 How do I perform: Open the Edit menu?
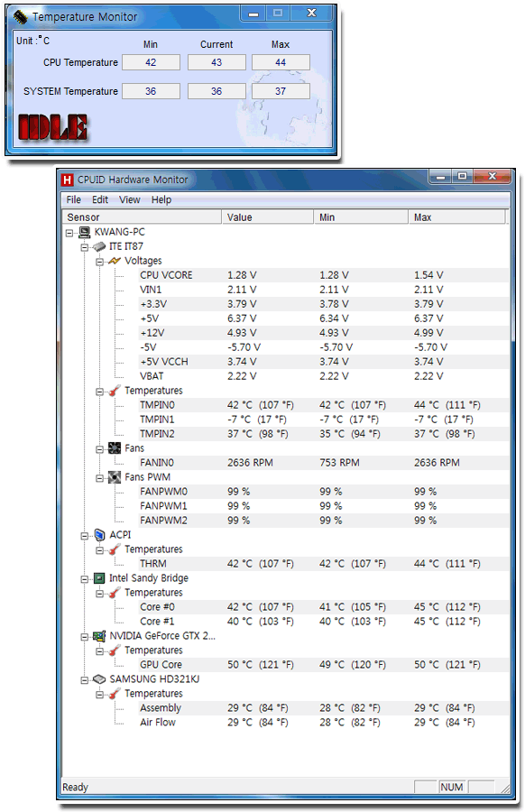tap(100, 200)
